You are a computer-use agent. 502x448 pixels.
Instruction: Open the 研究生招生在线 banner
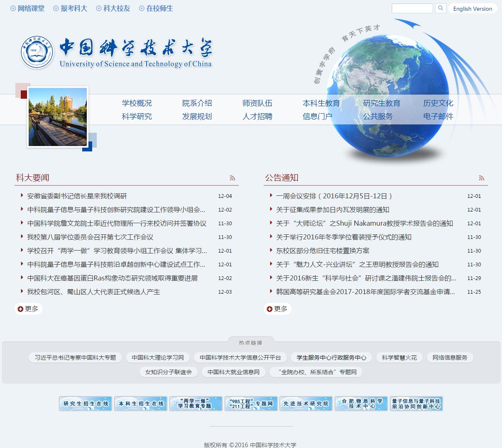click(86, 404)
